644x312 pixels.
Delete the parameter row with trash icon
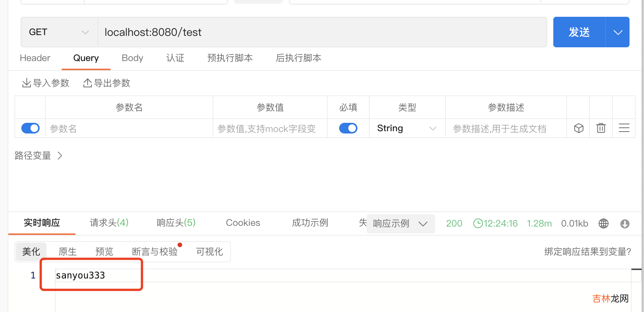(601, 128)
